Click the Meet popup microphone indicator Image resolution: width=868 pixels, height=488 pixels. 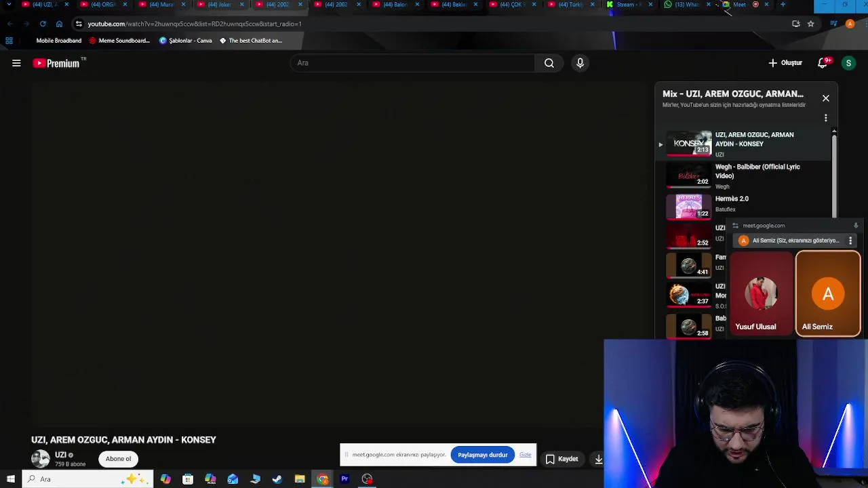pos(856,226)
